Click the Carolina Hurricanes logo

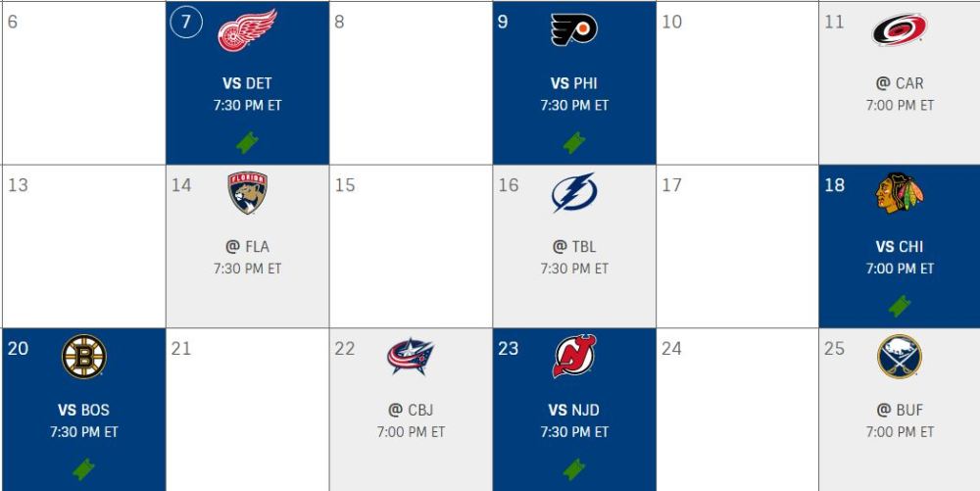[x=900, y=29]
